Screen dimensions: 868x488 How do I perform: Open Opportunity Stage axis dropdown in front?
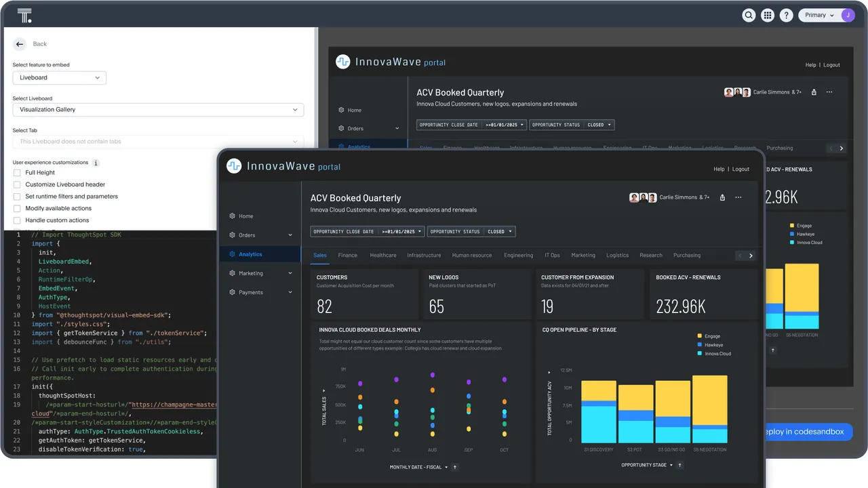pos(647,465)
